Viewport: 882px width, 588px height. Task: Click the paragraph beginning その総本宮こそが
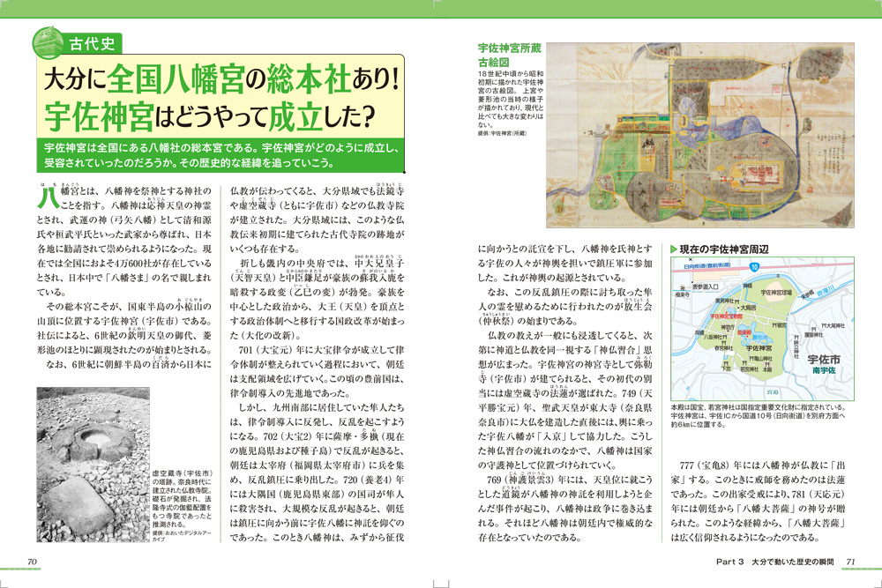pyautogui.click(x=124, y=328)
